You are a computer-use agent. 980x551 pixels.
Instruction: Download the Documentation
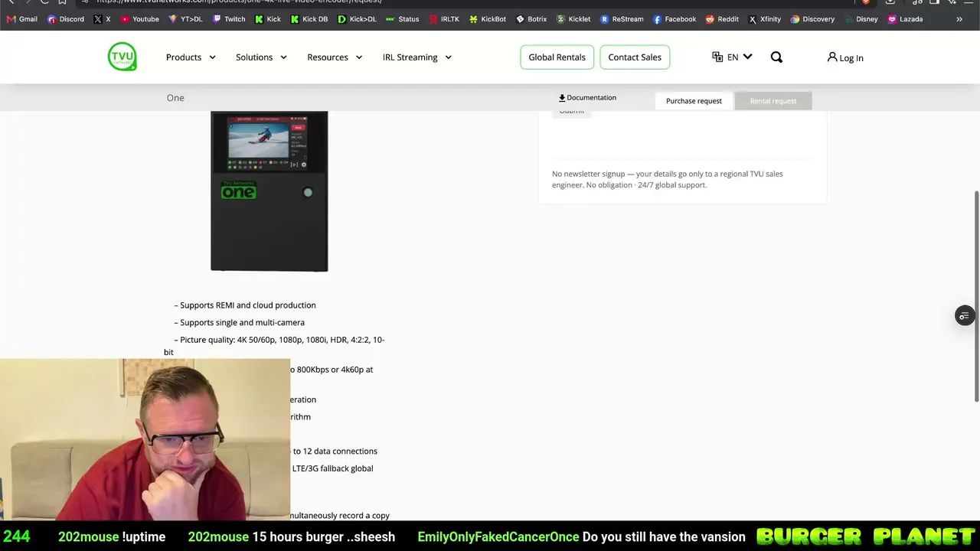(x=587, y=98)
